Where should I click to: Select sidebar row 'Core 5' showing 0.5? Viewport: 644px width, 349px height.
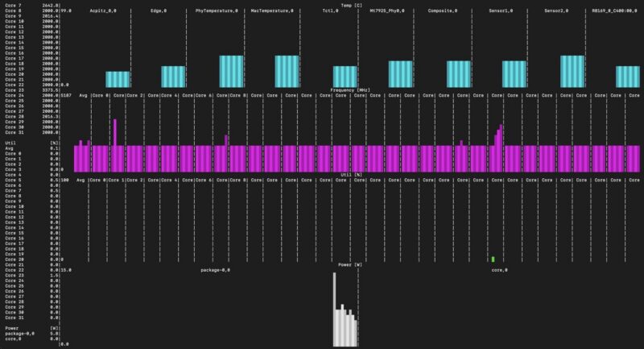(32, 180)
